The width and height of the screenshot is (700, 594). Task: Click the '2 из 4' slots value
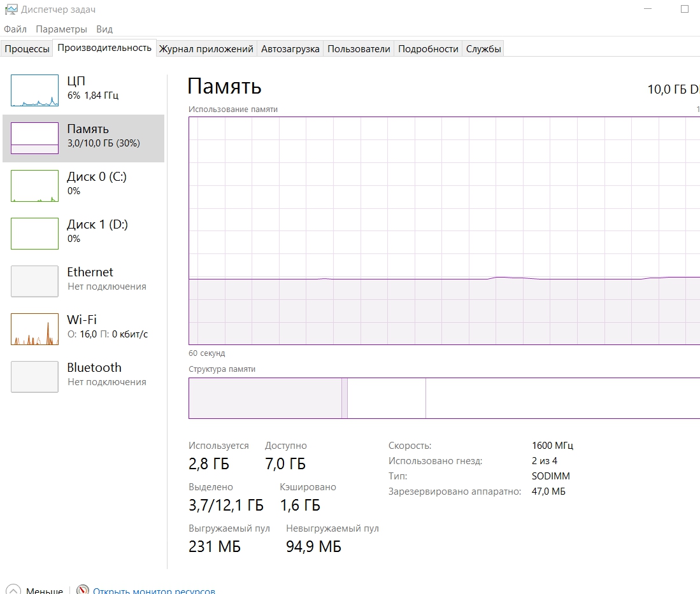[x=544, y=460]
